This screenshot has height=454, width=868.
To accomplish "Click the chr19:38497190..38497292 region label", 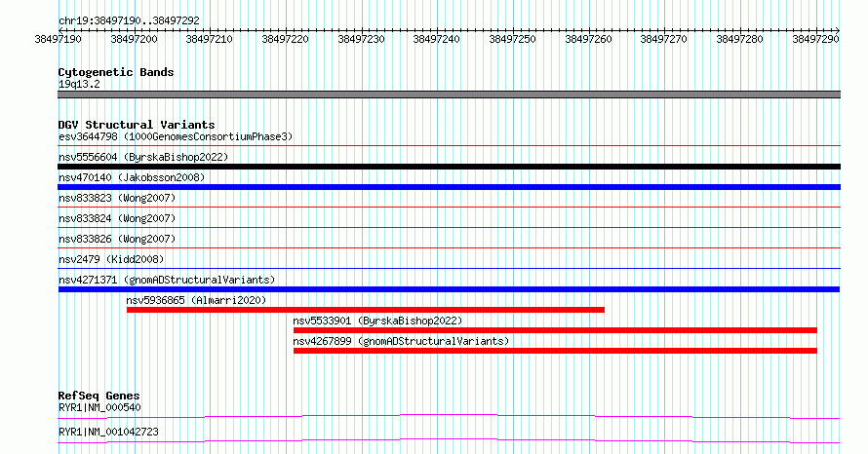I will click(129, 20).
